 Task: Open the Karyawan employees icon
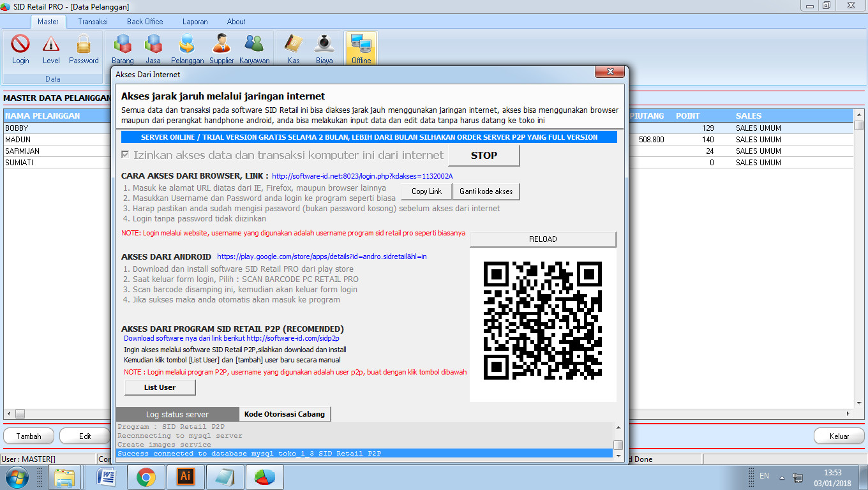point(255,50)
